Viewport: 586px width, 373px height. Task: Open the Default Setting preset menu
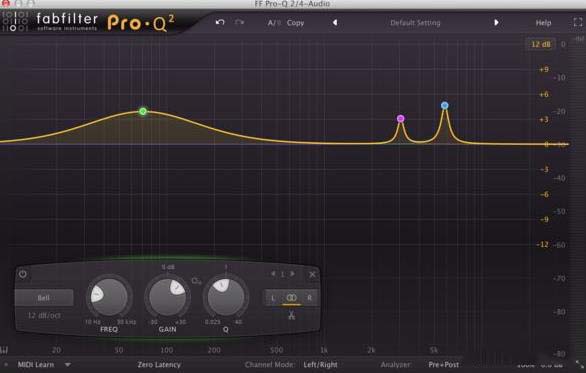tap(415, 23)
